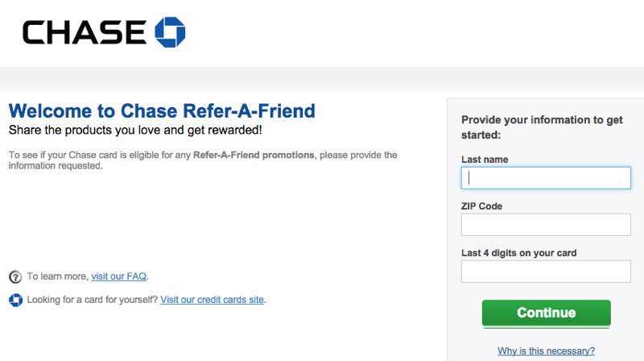Viewport: 644px width, 361px height.
Task: Click the 'Last name' field label
Action: tap(485, 160)
